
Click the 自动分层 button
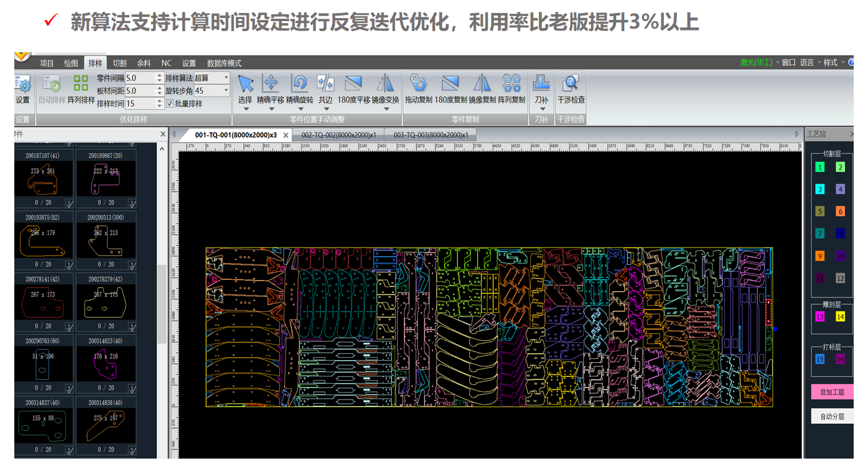point(832,416)
